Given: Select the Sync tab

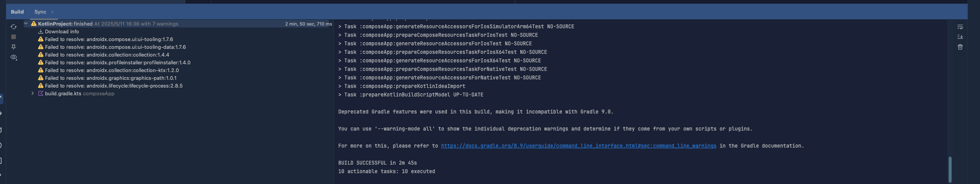Looking at the screenshot, I should [x=40, y=12].
